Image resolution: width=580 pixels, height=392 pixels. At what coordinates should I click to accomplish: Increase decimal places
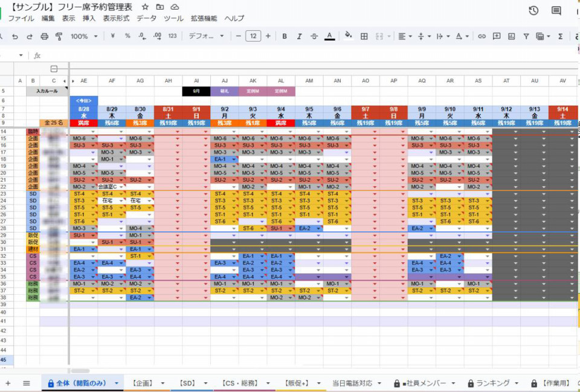pyautogui.click(x=158, y=36)
